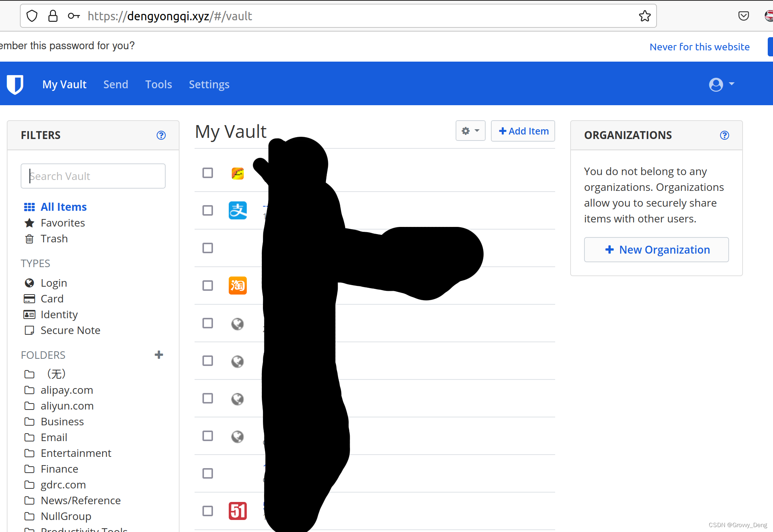Click the Bitwarden shield logo
The height and width of the screenshot is (532, 773).
pyautogui.click(x=15, y=84)
